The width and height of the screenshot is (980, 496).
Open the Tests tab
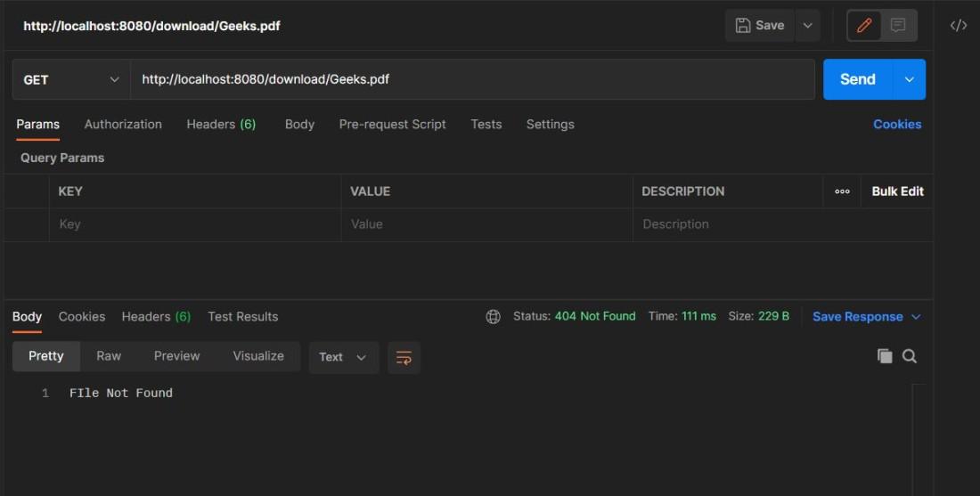coord(486,125)
